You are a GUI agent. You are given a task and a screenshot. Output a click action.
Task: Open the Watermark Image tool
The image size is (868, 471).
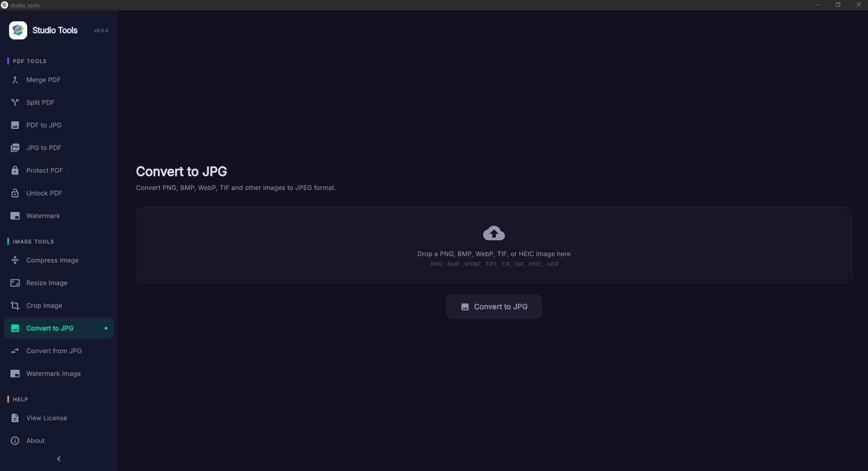[x=53, y=374]
